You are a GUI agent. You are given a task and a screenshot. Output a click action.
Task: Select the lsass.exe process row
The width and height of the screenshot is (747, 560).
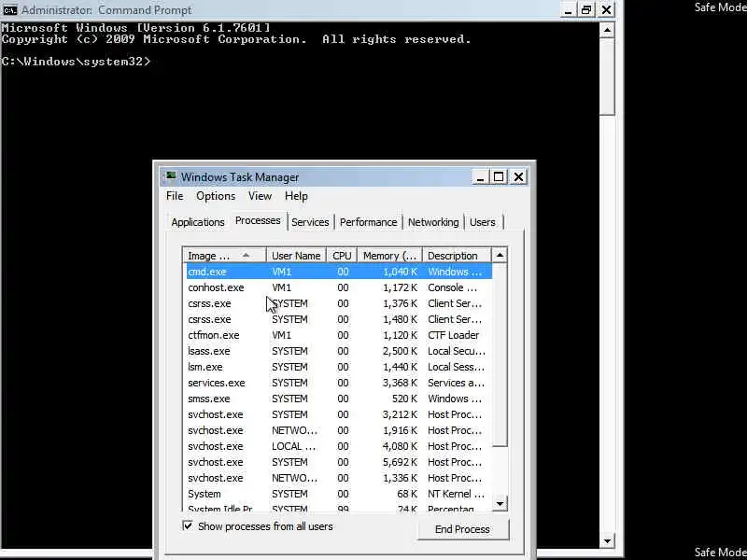click(338, 351)
